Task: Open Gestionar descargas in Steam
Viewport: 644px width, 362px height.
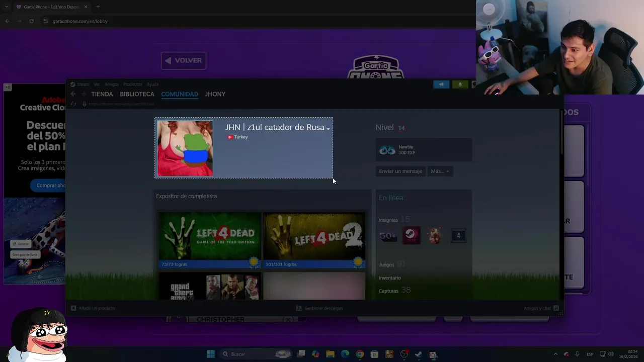Action: coord(319,308)
